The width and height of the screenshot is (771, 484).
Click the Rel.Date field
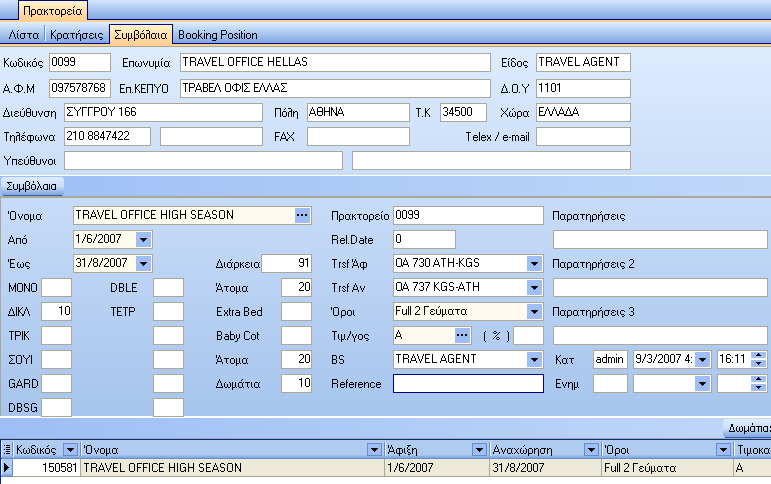[424, 240]
